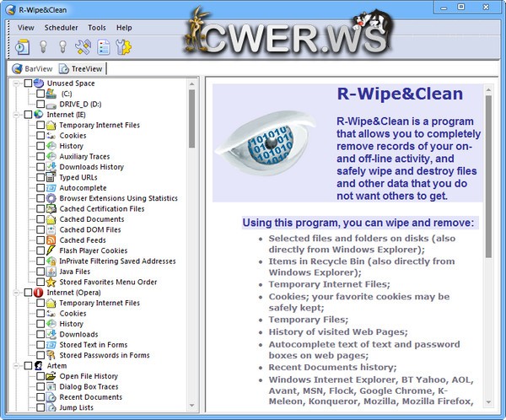Viewport: 506px width, 420px height.
Task: Select the Cached Documents tree item
Action: [92, 219]
